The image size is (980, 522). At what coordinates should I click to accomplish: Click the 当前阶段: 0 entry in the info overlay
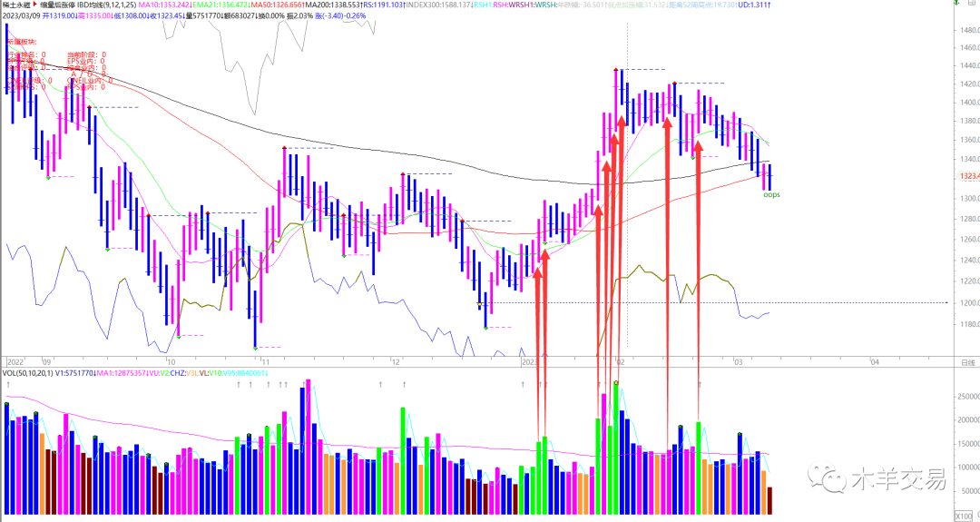87,55
